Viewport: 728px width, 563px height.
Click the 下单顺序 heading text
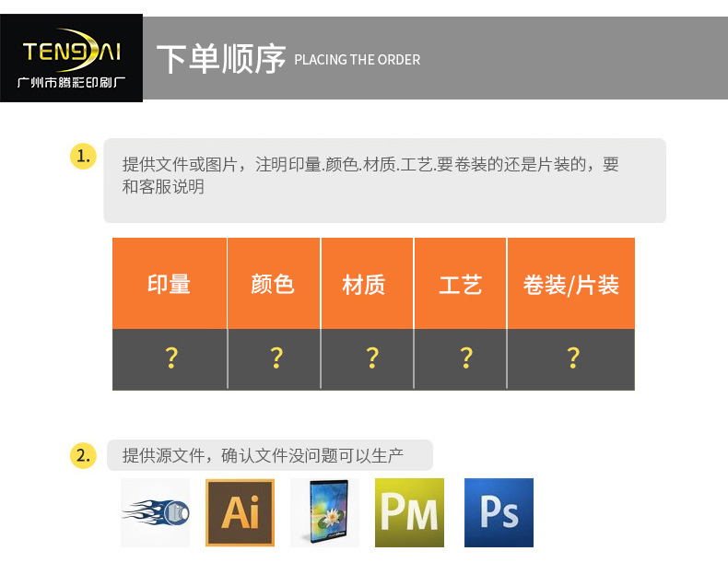(x=221, y=59)
